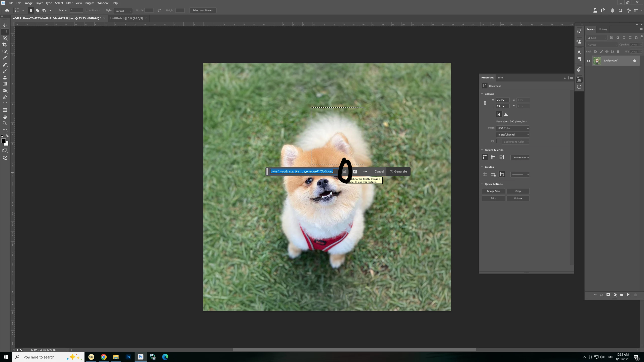This screenshot has height=362, width=644.
Task: Select the Hand tool
Action: pyautogui.click(x=5, y=117)
